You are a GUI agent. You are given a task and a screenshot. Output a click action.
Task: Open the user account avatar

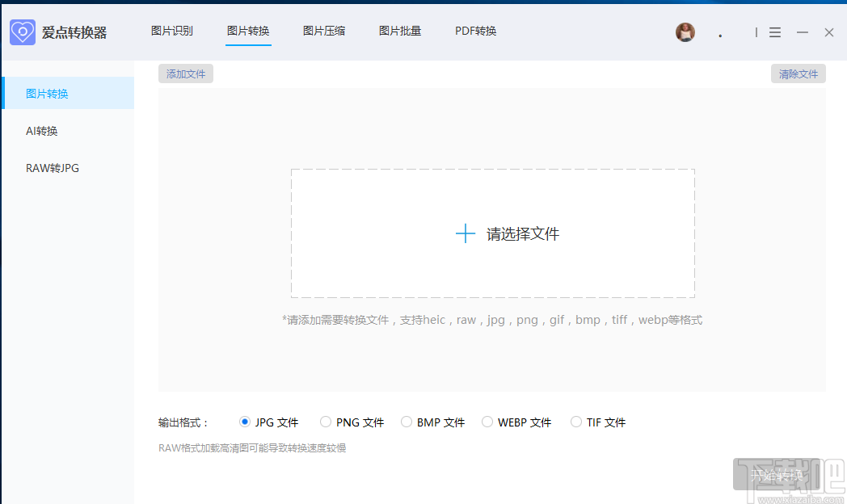(685, 32)
